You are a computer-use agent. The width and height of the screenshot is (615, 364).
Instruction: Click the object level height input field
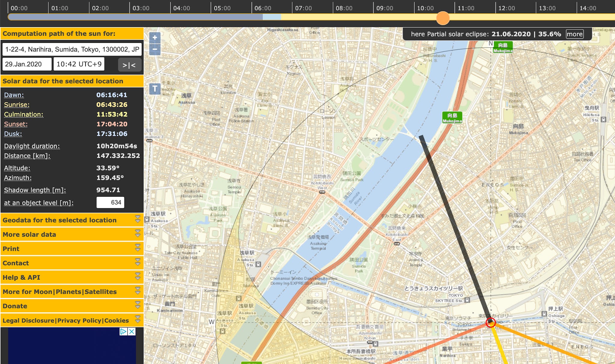(110, 202)
